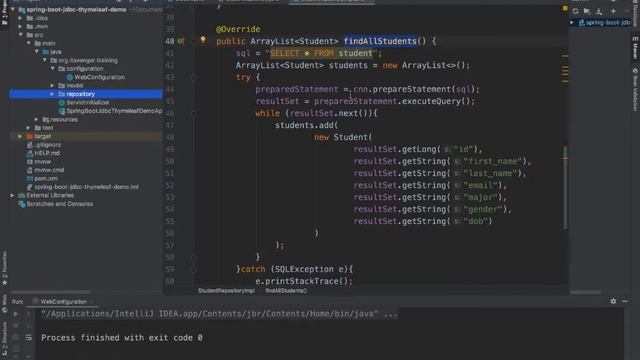This screenshot has height=360, width=640.
Task: Open the Project side tool window tab
Action: 4,12
